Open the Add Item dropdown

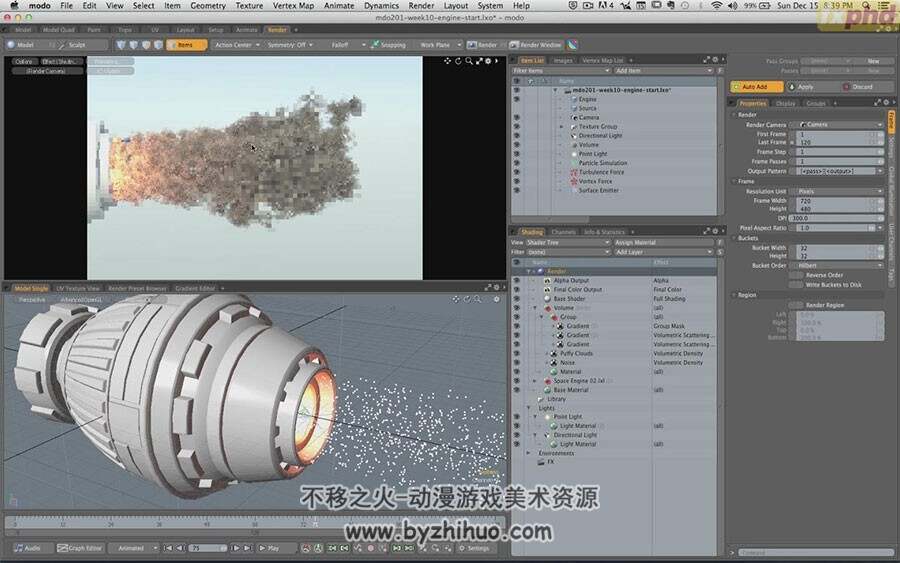(663, 71)
